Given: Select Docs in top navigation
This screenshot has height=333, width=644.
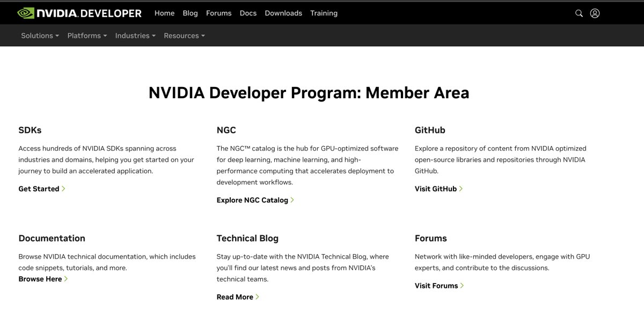Looking at the screenshot, I should [x=248, y=13].
